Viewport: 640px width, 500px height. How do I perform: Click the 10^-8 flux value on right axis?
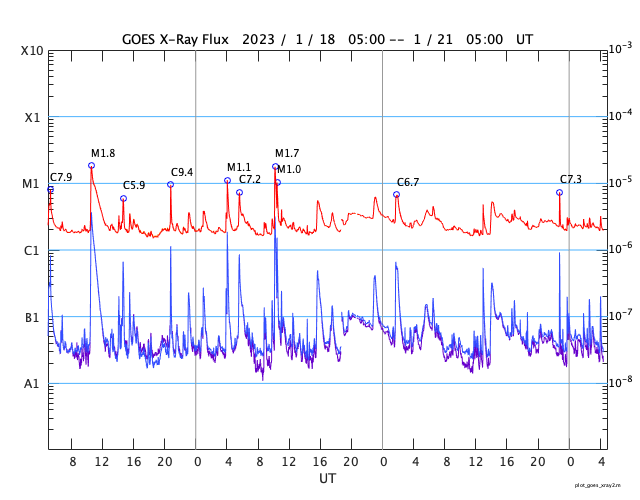point(620,382)
